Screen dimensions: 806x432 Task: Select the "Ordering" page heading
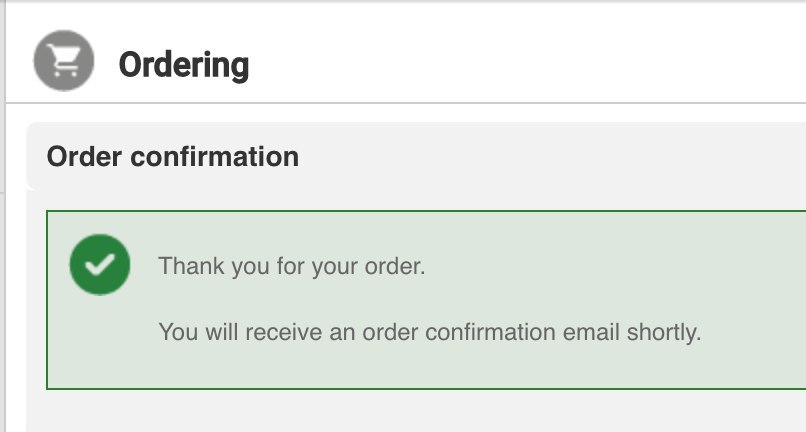[x=183, y=65]
